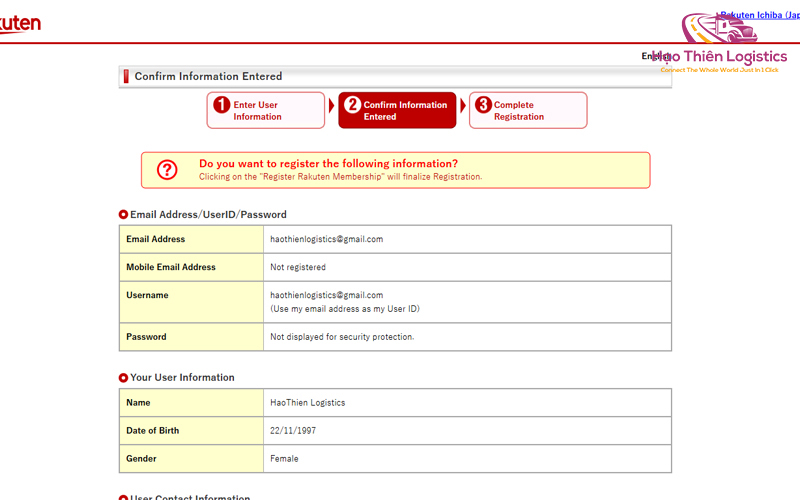Click the 'Not registered' value
Image resolution: width=800 pixels, height=500 pixels.
coord(298,267)
